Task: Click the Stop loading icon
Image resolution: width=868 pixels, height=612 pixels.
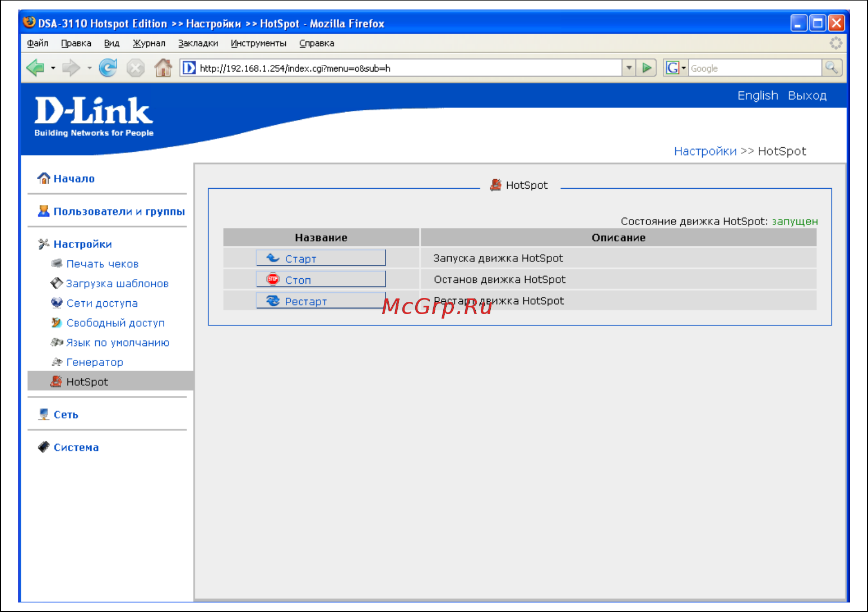Action: click(x=136, y=68)
